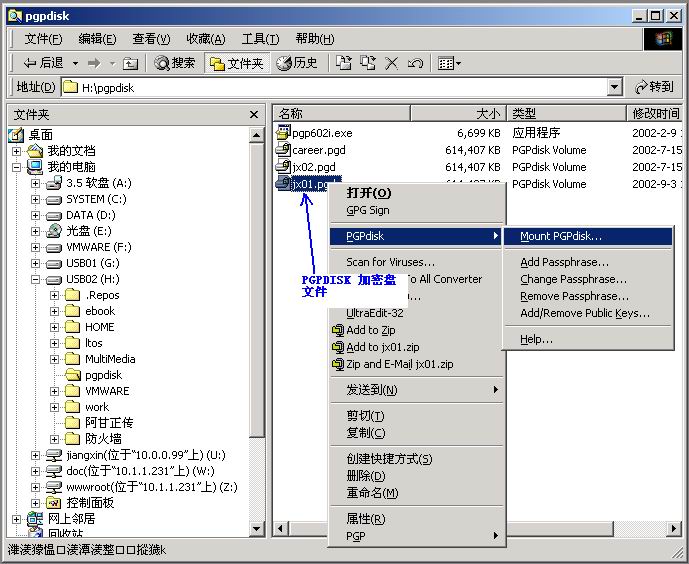Select career.pgd volume file icon
This screenshot has height=564, width=689.
(283, 149)
